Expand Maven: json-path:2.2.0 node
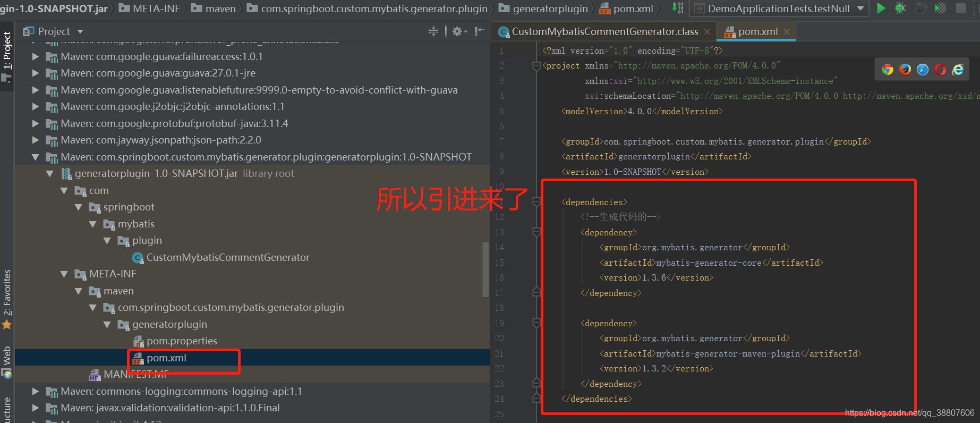The height and width of the screenshot is (423, 980). (x=35, y=140)
